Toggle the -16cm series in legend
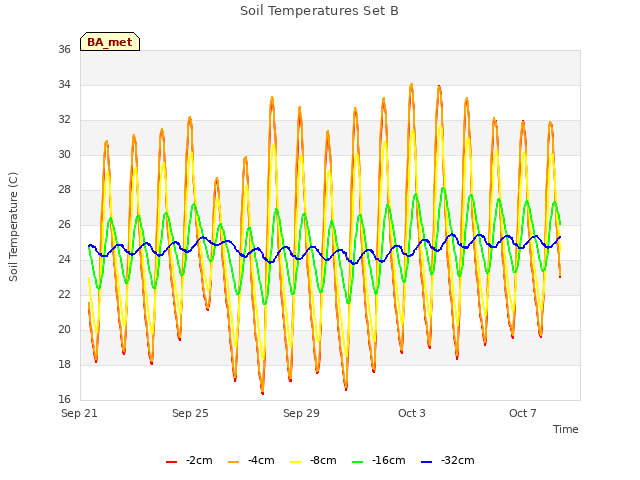 pos(378,460)
